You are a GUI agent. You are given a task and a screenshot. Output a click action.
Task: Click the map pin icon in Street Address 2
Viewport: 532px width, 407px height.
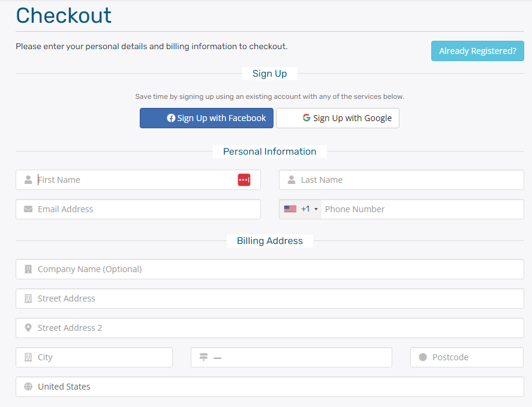28,327
